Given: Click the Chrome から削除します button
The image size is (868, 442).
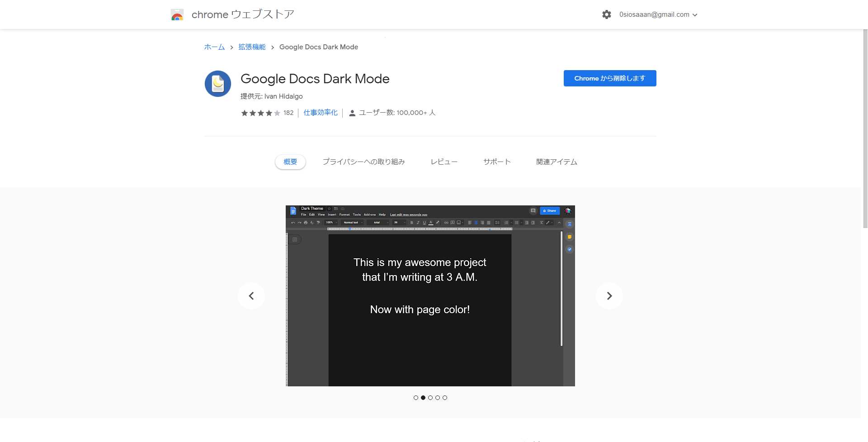Looking at the screenshot, I should (610, 78).
